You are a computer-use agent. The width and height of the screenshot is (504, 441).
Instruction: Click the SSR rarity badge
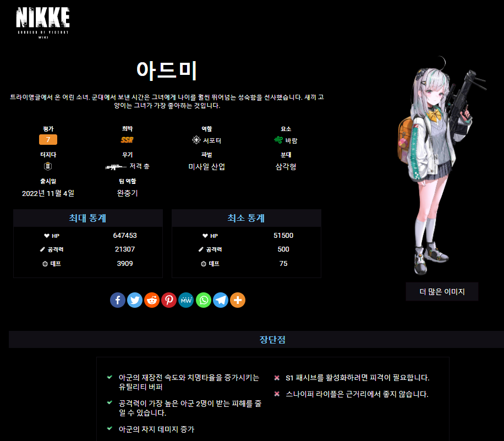(x=127, y=140)
